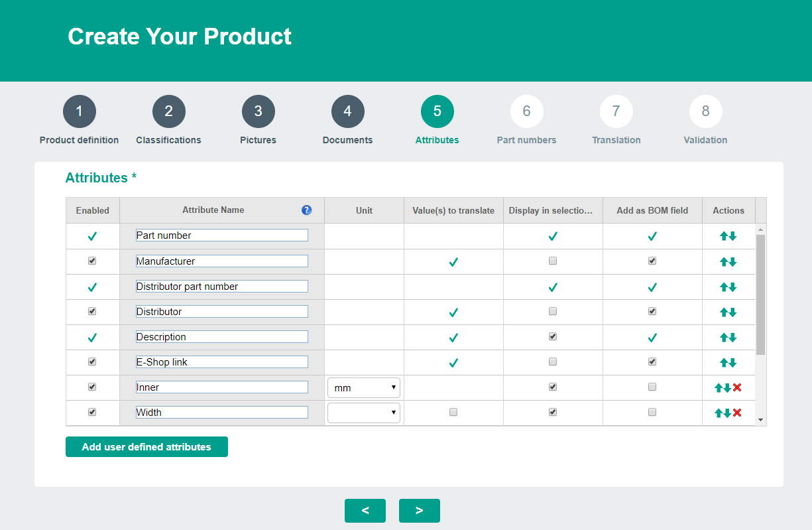Remove the Width attribute using red X
This screenshot has height=530, width=812.
tap(737, 413)
